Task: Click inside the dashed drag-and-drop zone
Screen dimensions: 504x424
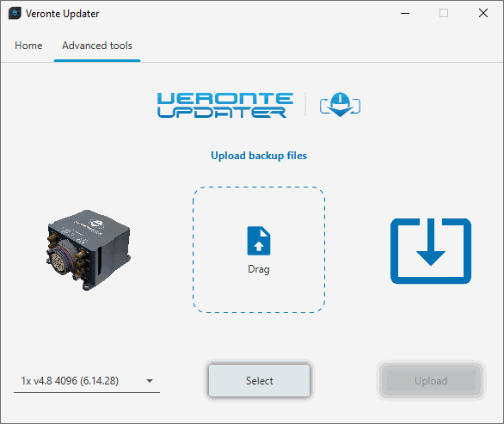Action: [x=259, y=249]
